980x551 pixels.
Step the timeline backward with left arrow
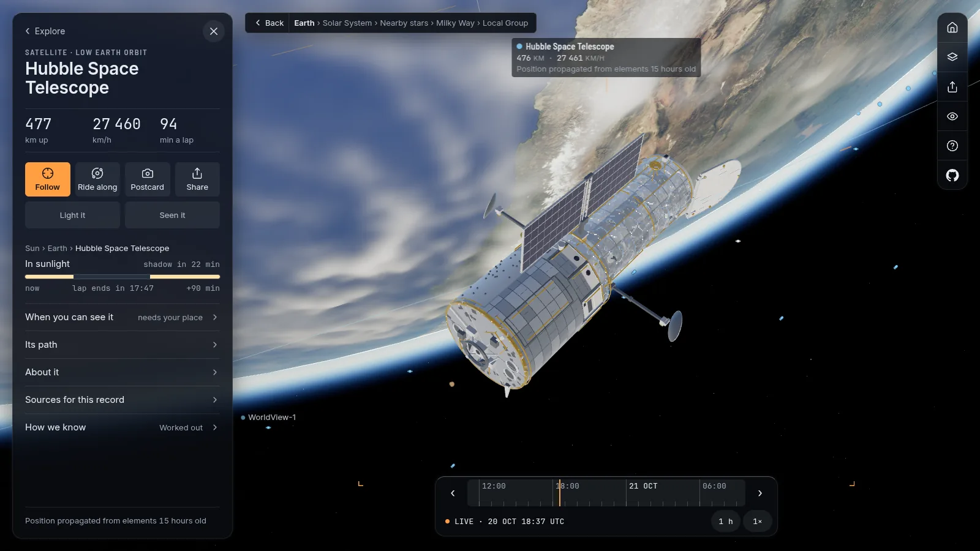click(453, 493)
